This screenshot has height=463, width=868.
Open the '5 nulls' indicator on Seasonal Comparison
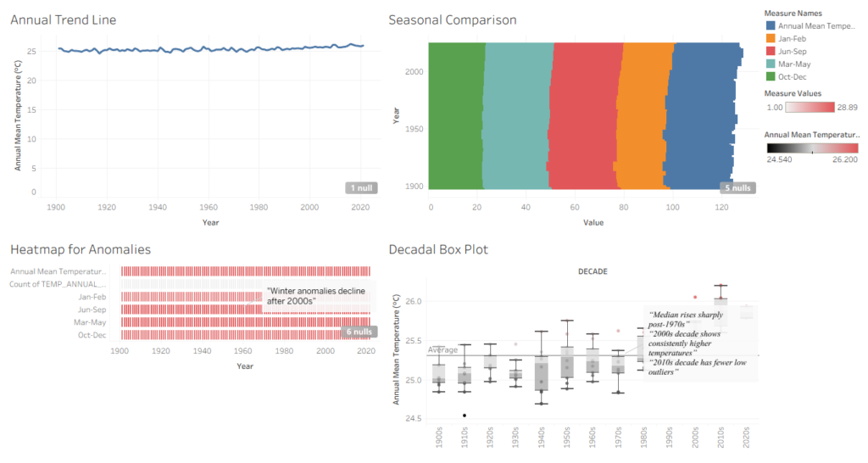point(738,187)
